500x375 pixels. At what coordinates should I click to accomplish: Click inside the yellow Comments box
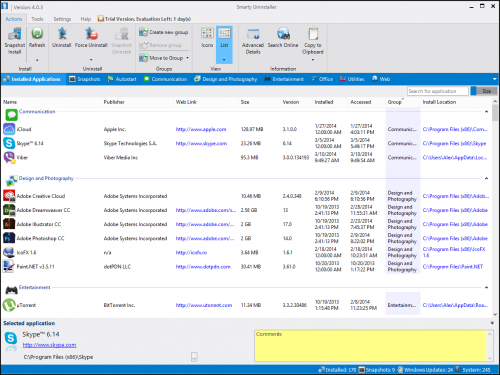tap(370, 346)
